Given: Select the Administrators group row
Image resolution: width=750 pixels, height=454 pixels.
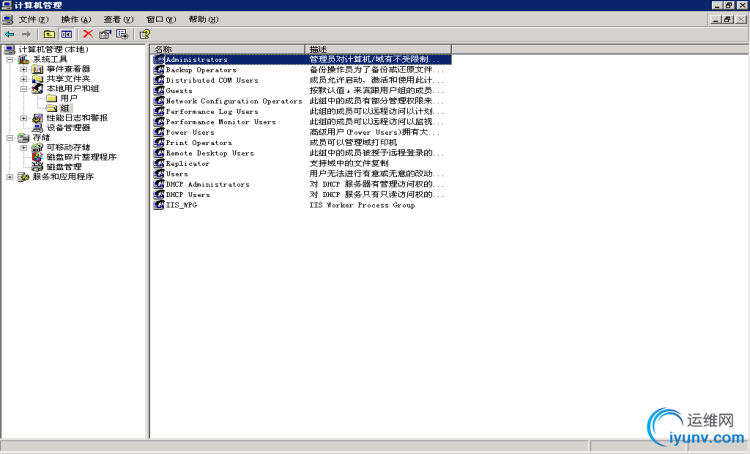Looking at the screenshot, I should [302, 59].
